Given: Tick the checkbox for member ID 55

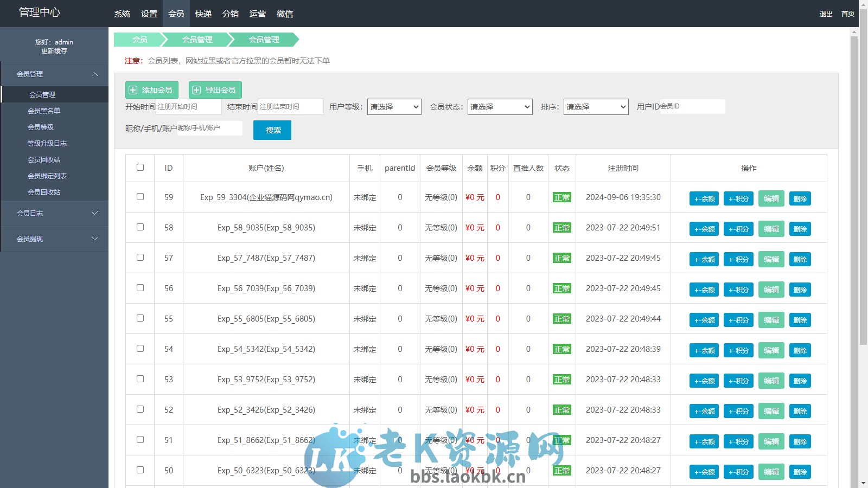Looking at the screenshot, I should tap(140, 319).
